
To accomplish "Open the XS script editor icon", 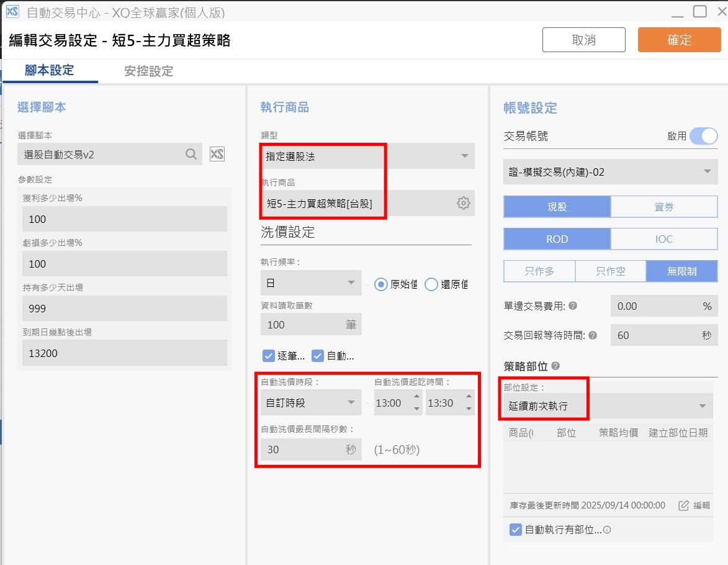I will tap(217, 154).
